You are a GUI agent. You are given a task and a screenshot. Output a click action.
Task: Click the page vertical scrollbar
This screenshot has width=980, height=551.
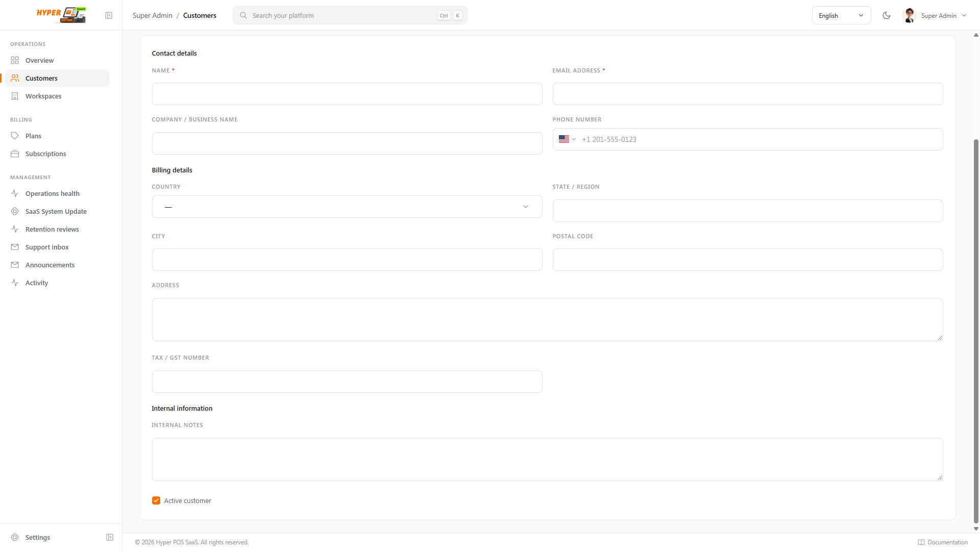click(976, 331)
